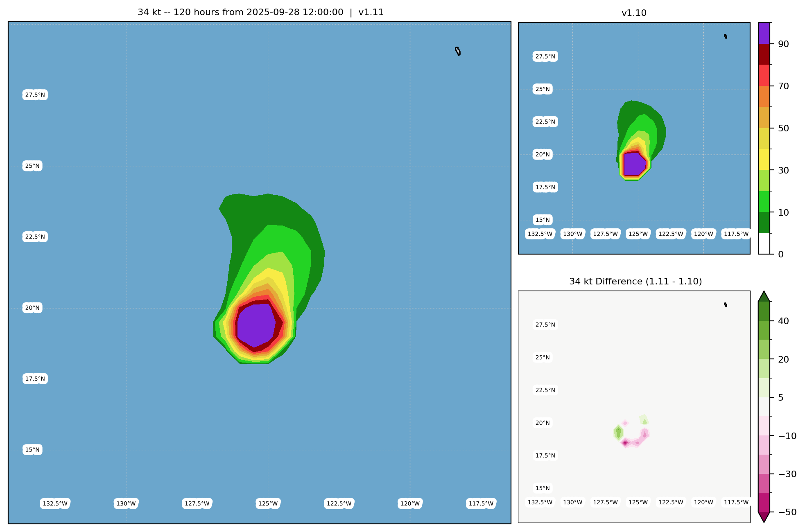Click the upper arrow of the difference colorbar
This screenshot has width=805, height=532.
coord(764,297)
